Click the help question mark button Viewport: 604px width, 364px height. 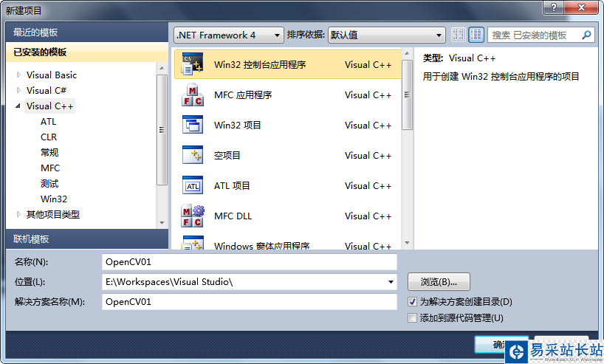point(554,7)
